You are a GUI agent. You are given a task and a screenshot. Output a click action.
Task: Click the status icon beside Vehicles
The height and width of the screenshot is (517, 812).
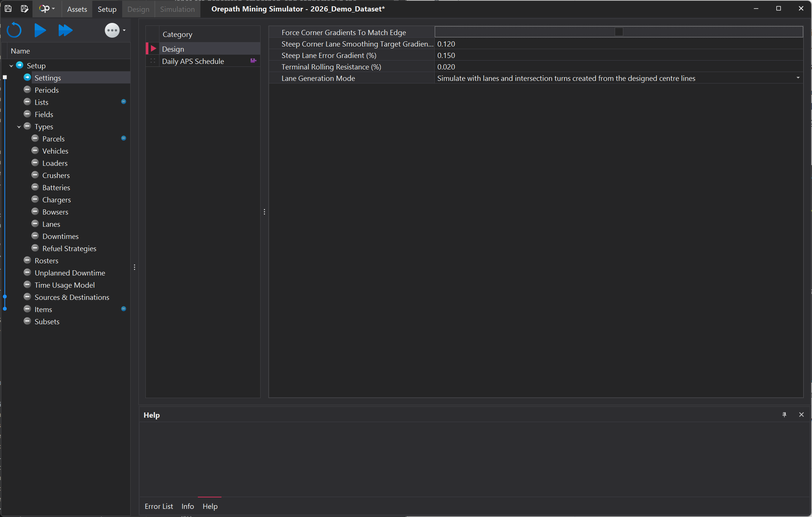pos(35,151)
